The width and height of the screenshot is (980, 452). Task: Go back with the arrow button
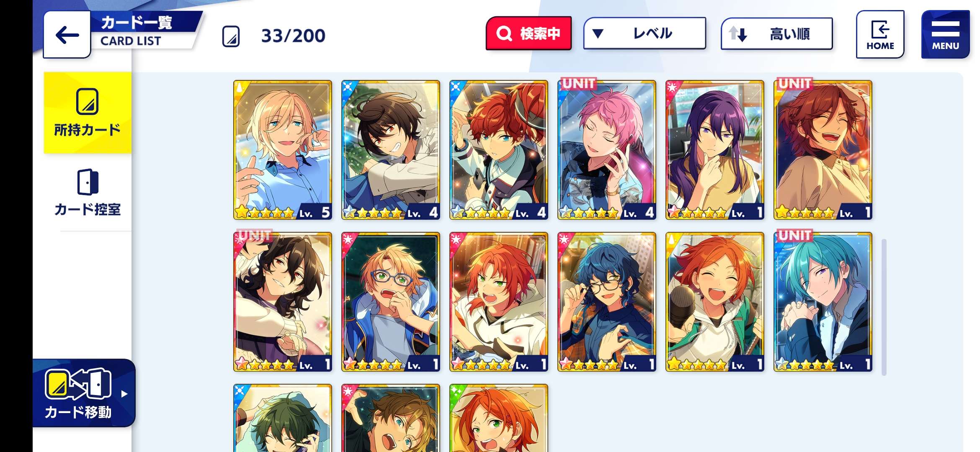pyautogui.click(x=67, y=35)
